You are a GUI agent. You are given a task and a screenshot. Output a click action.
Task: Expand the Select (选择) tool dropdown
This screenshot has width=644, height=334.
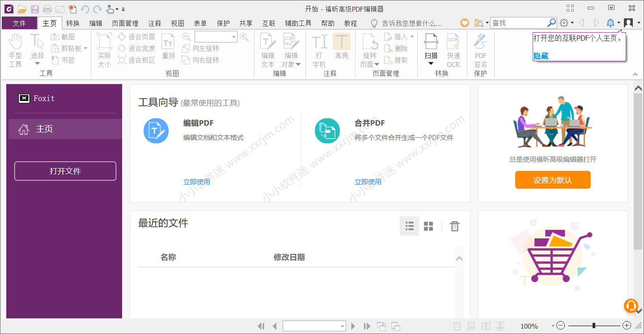[38, 63]
